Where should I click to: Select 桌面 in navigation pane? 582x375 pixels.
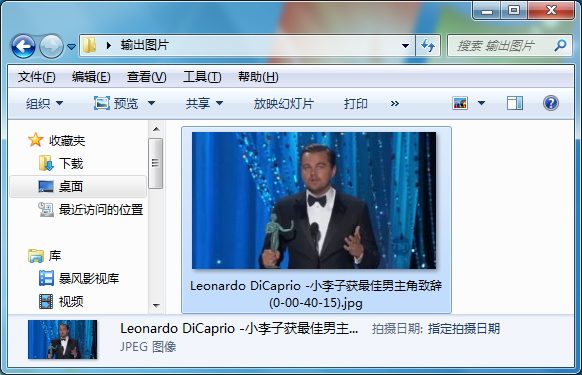[x=78, y=186]
